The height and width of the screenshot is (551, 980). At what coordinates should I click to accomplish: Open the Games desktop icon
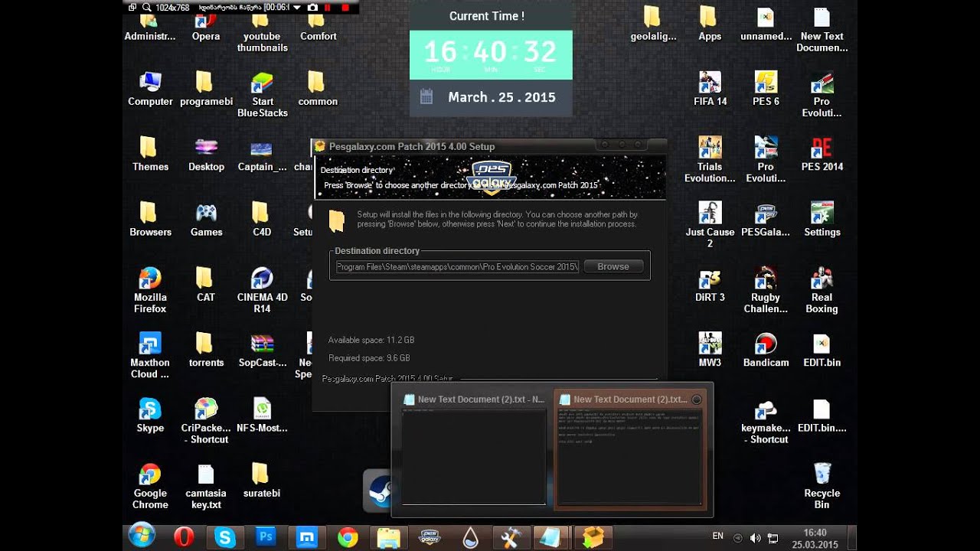[x=206, y=220]
